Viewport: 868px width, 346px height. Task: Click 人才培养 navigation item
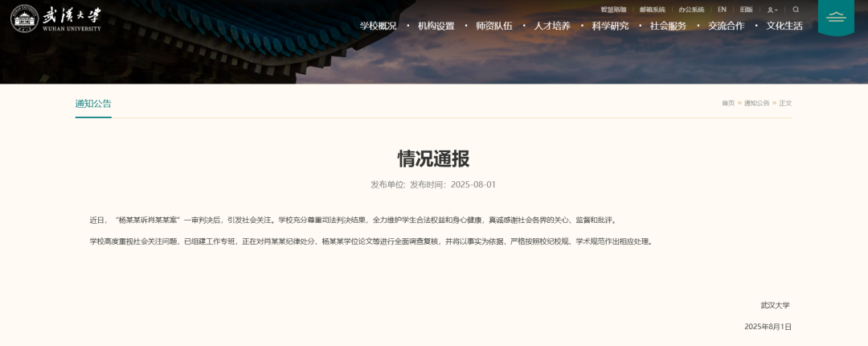coord(552,26)
